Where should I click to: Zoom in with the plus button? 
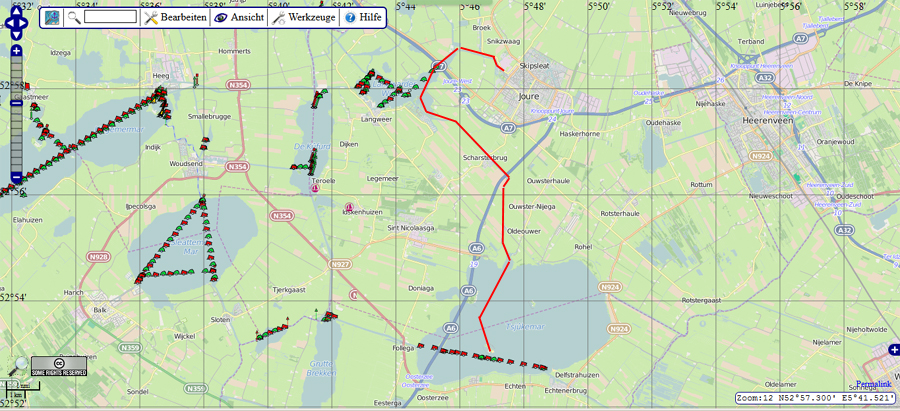click(17, 50)
